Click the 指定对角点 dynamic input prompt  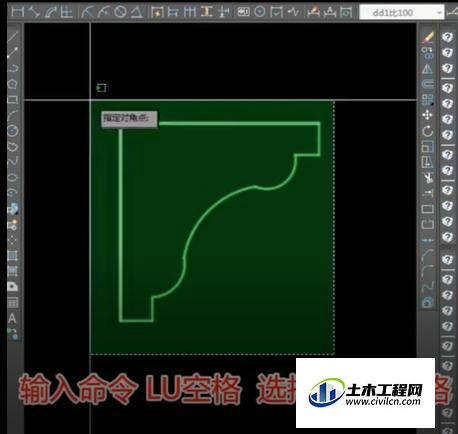pos(129,119)
